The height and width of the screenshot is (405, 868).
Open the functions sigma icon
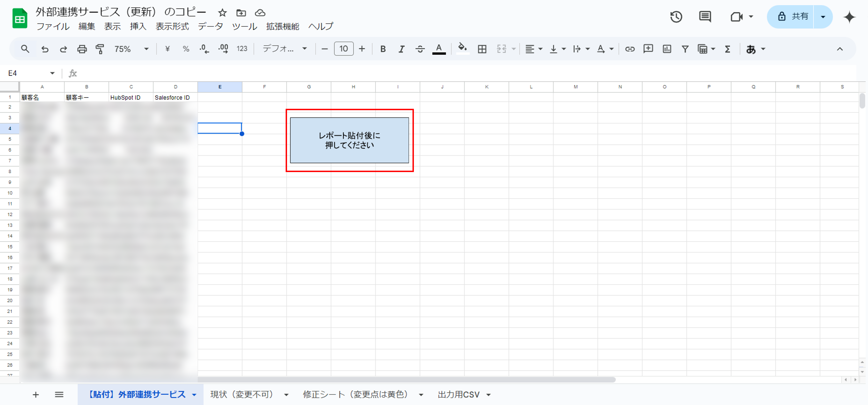point(728,49)
